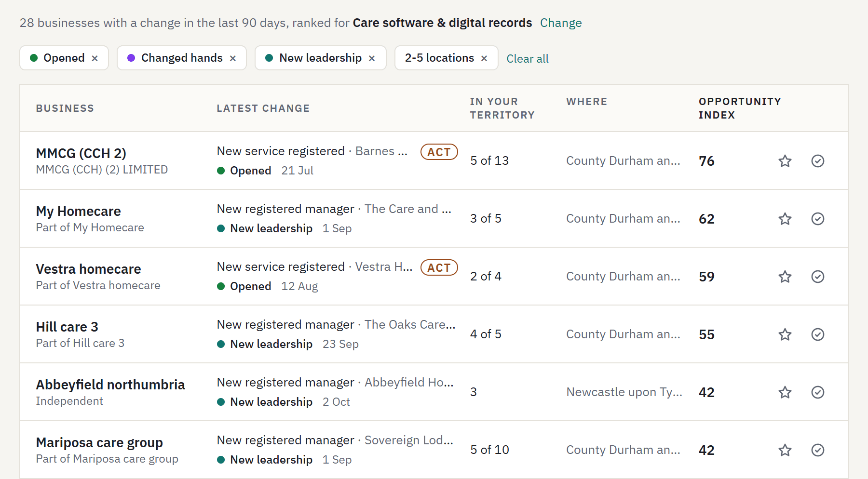The width and height of the screenshot is (868, 479).
Task: Star Abbeyfield northumbria
Action: (785, 392)
